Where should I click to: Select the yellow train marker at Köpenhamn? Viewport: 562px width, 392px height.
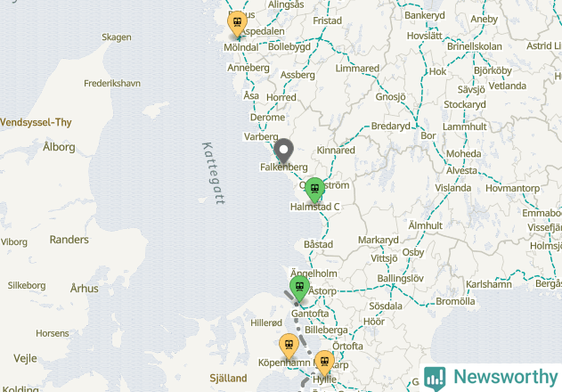[x=289, y=347]
